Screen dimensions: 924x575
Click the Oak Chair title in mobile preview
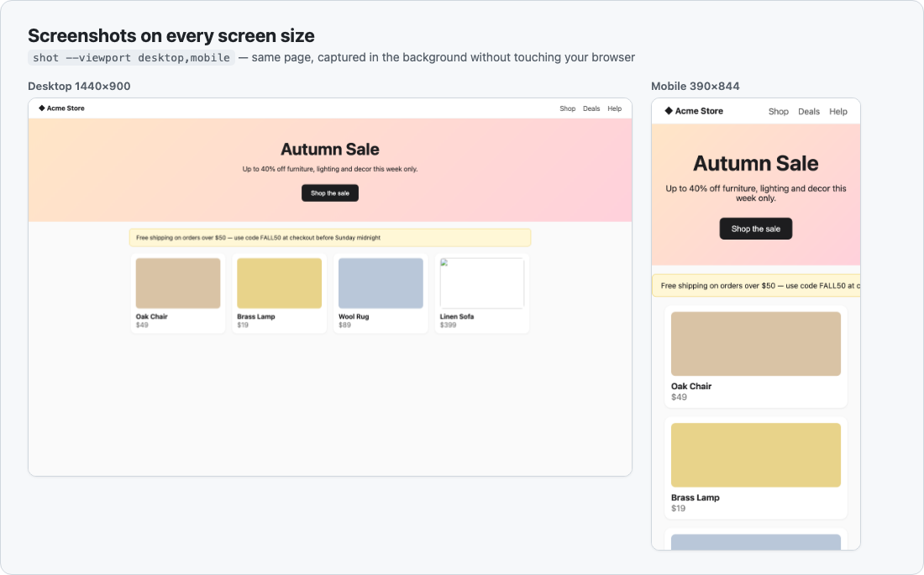[x=691, y=387]
